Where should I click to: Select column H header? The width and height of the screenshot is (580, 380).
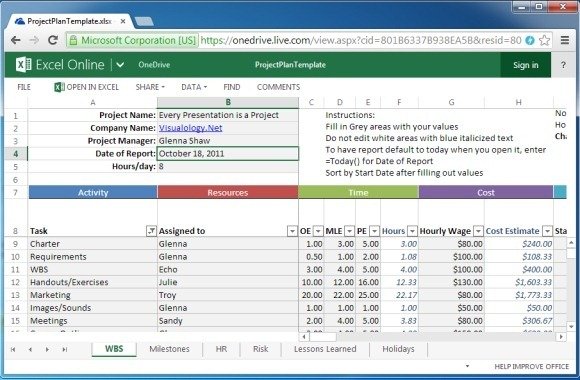(519, 102)
